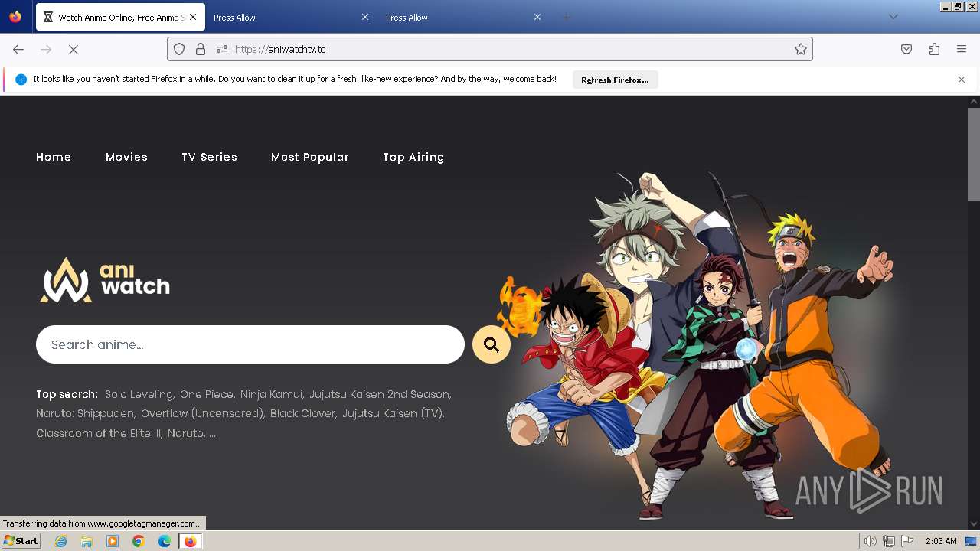Click the yellow search magnifier button

pyautogui.click(x=492, y=344)
